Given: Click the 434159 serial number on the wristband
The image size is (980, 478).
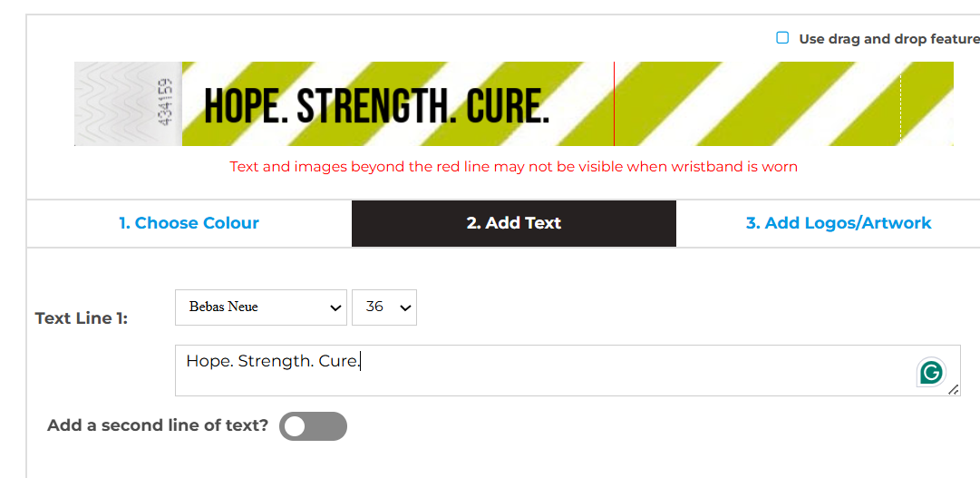Looking at the screenshot, I should coord(166,103).
